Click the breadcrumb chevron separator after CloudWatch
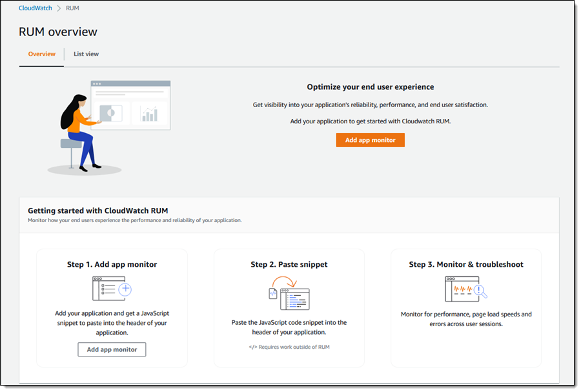581x392 pixels. [59, 8]
